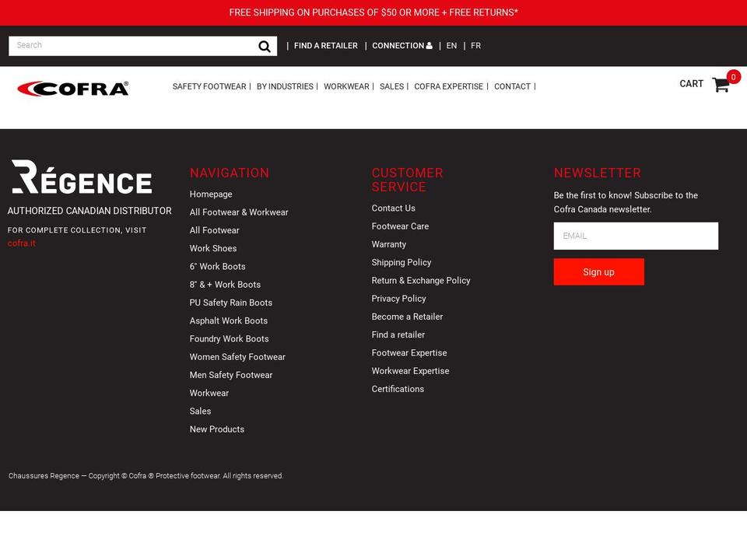Open New Products link
Viewport: 747px width, 560px height.
pos(217,429)
